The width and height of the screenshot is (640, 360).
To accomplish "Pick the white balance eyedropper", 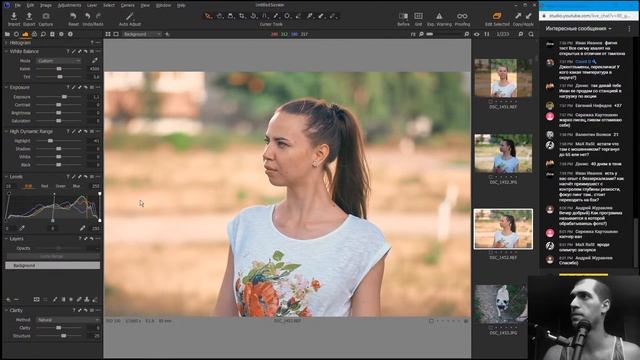I will [x=95, y=60].
